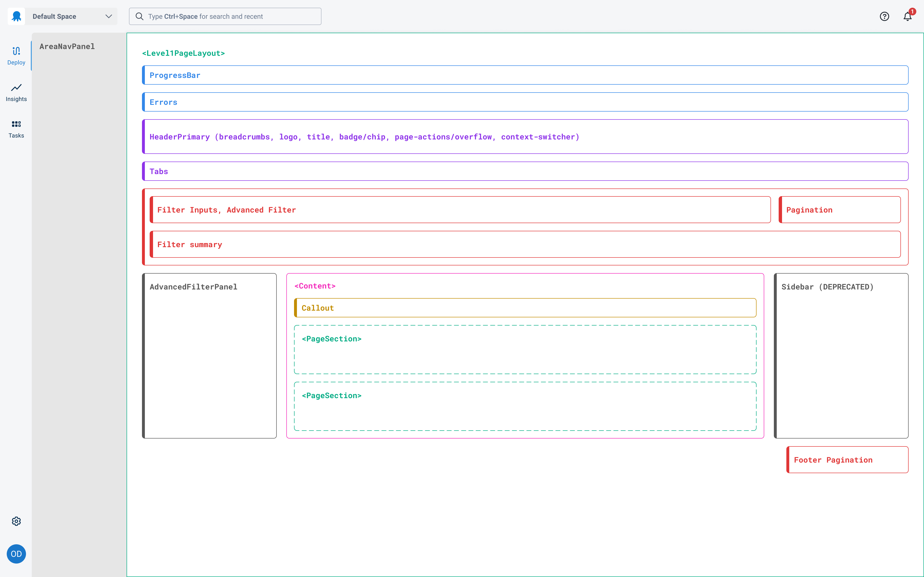This screenshot has width=924, height=577.
Task: Open the OD user avatar
Action: [16, 554]
